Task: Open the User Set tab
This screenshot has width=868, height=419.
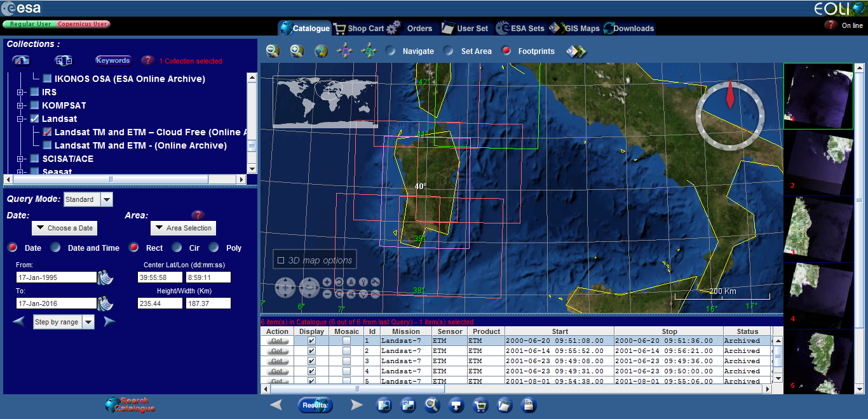Action: pyautogui.click(x=466, y=28)
